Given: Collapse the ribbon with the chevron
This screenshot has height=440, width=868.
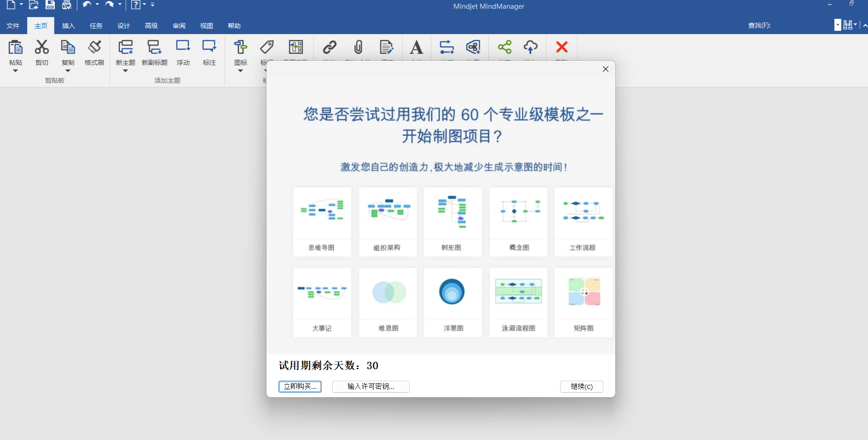Looking at the screenshot, I should point(865,25).
